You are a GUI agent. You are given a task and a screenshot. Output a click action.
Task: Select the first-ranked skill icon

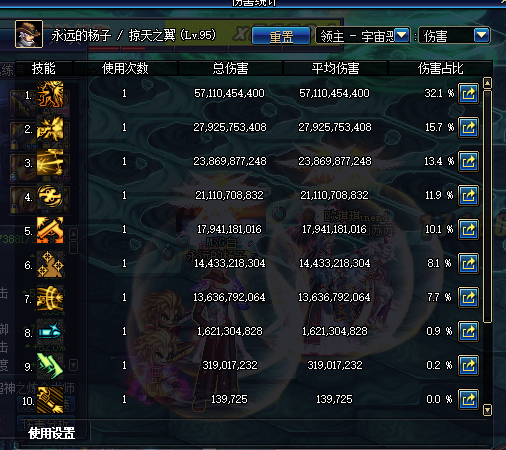(50, 94)
